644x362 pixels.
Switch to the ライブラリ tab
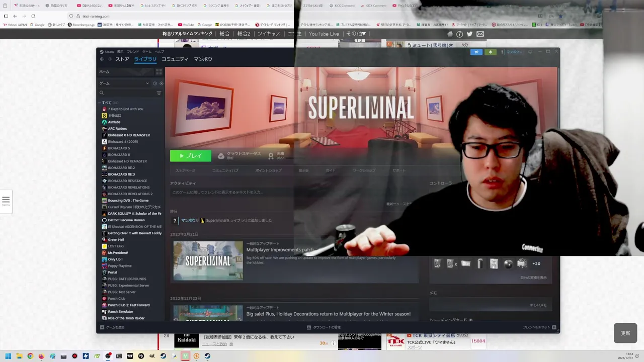(145, 59)
